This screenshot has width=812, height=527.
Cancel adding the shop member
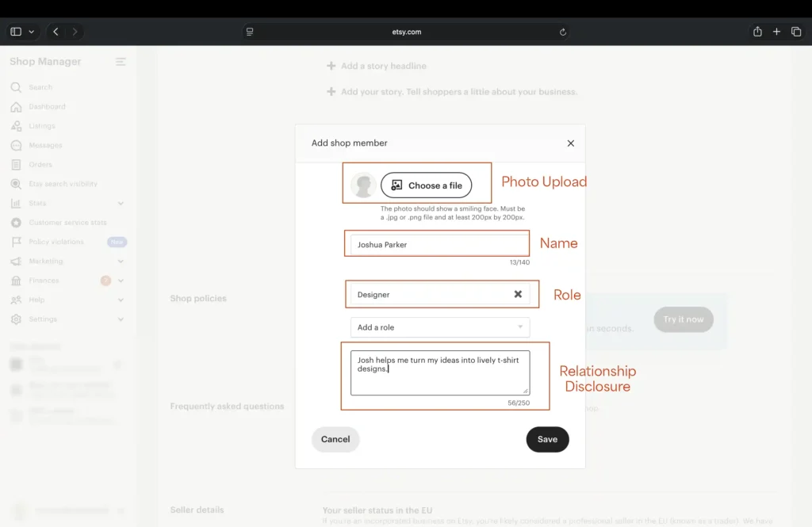(x=335, y=439)
